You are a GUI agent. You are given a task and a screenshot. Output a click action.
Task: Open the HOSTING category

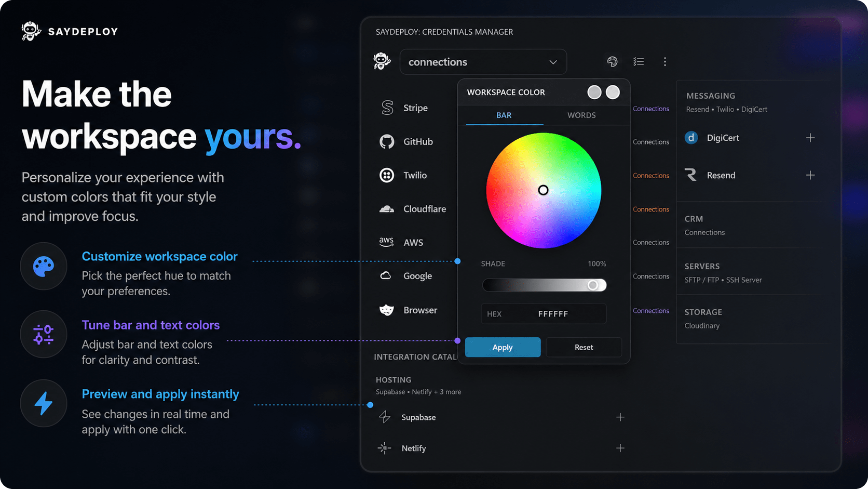[x=394, y=380]
